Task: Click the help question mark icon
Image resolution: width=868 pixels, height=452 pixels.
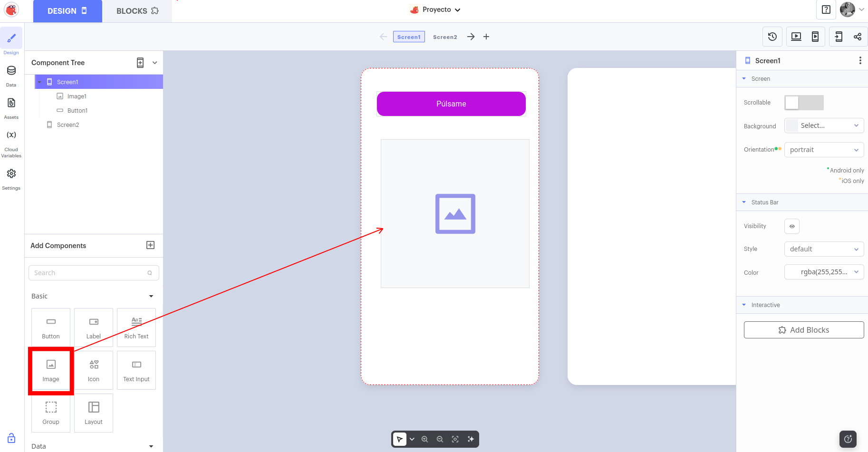Action: pos(826,10)
